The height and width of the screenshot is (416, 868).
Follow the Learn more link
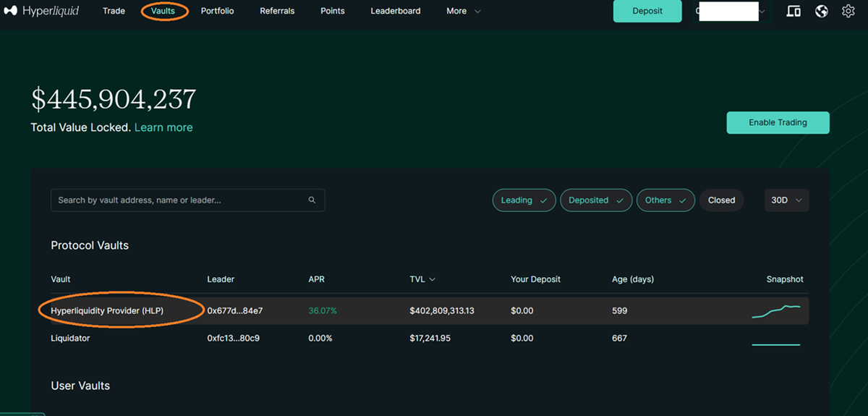163,127
